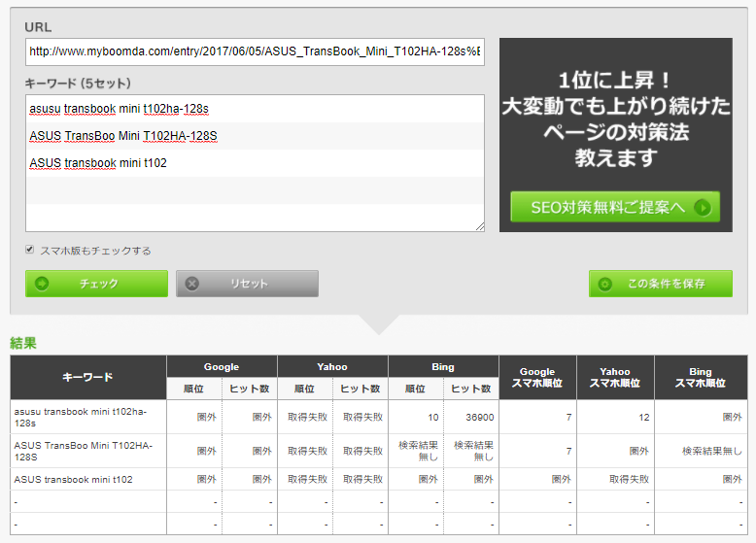The height and width of the screenshot is (543, 756).
Task: Click the 順位 subheader under Yahoo
Action: tap(305, 389)
